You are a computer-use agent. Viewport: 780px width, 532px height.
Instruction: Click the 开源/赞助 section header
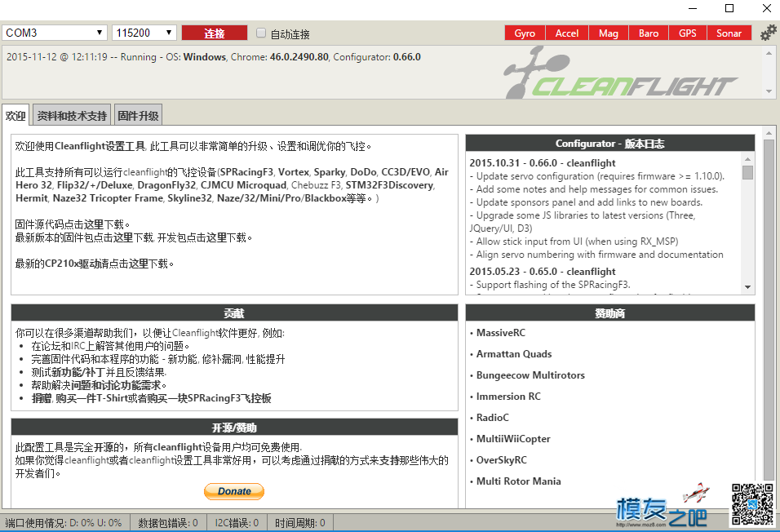tap(234, 428)
